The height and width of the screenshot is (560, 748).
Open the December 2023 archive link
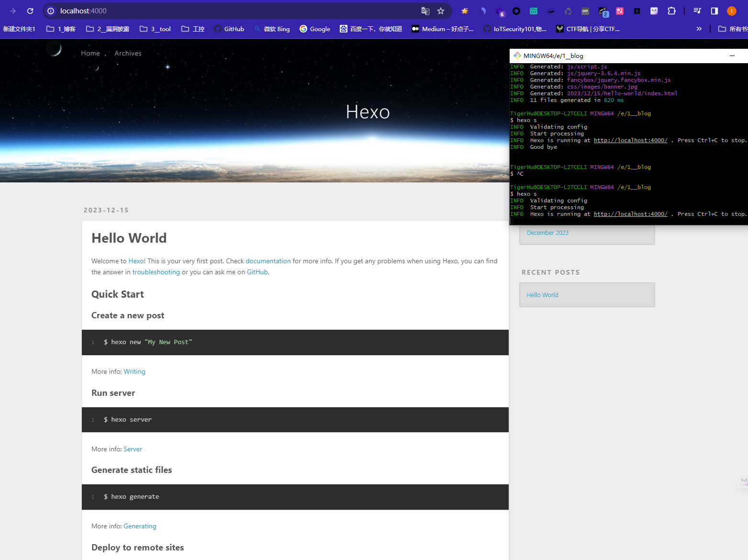click(547, 233)
